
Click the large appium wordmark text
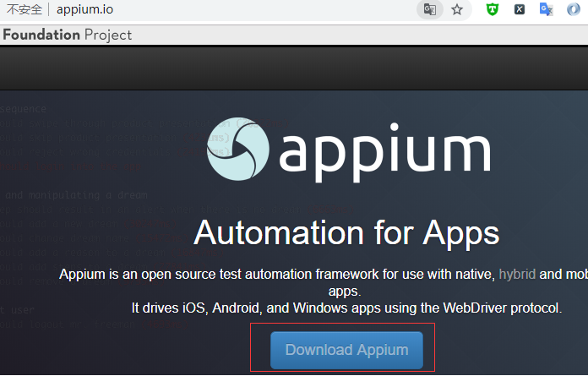click(384, 152)
